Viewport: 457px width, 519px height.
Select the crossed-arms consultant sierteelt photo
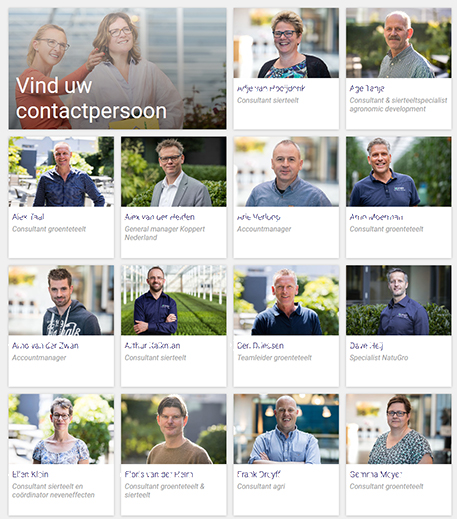174,300
